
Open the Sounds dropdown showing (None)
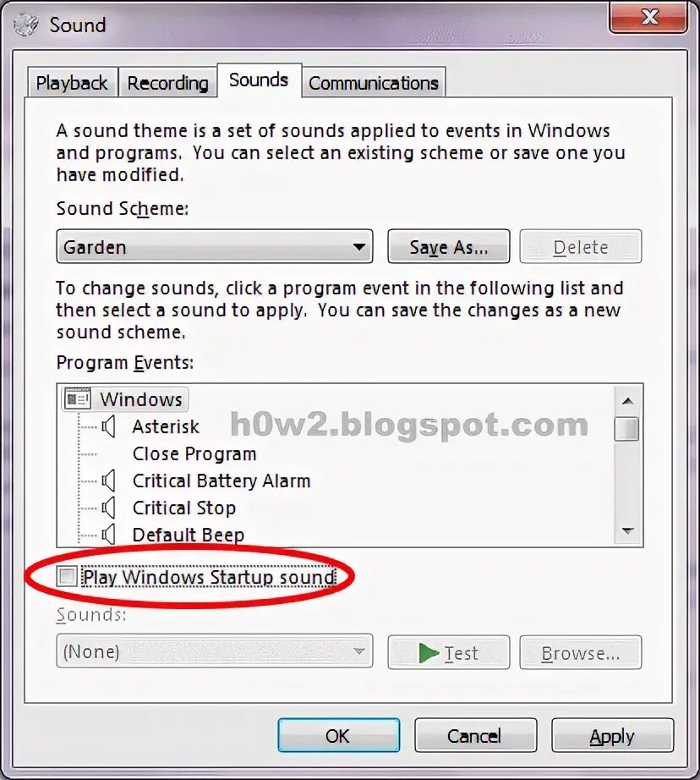214,651
